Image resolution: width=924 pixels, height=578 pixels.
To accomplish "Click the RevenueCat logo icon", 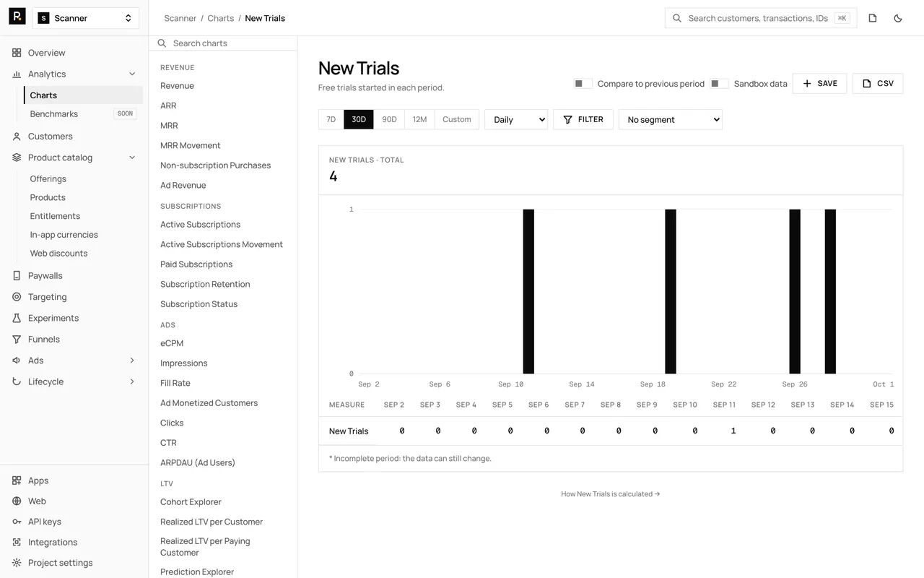I will (17, 17).
